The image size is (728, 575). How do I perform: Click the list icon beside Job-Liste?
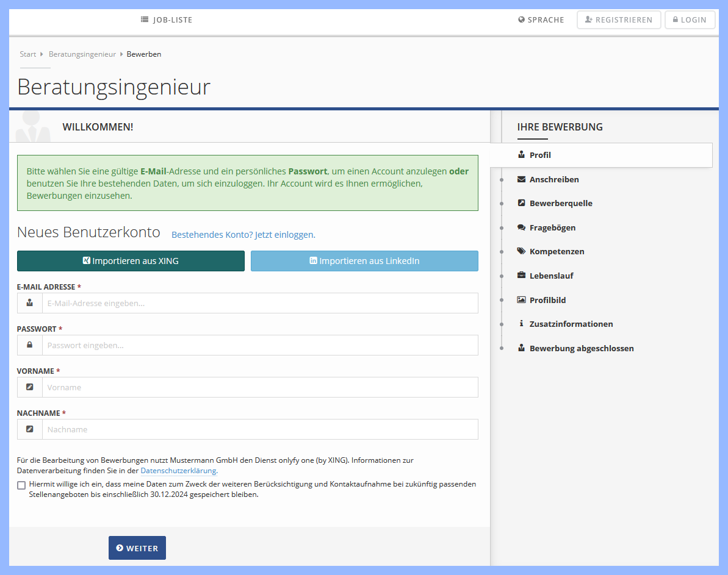pyautogui.click(x=144, y=19)
